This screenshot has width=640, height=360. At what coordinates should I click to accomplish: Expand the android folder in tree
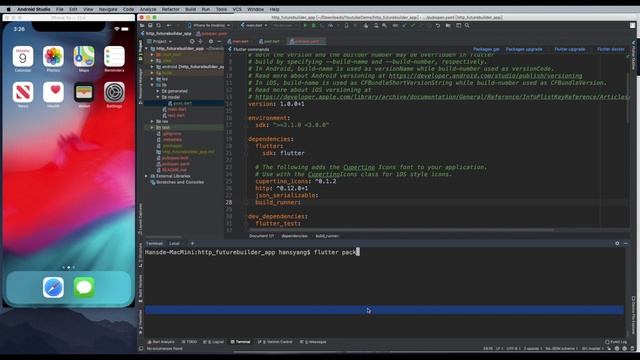[x=152, y=67]
